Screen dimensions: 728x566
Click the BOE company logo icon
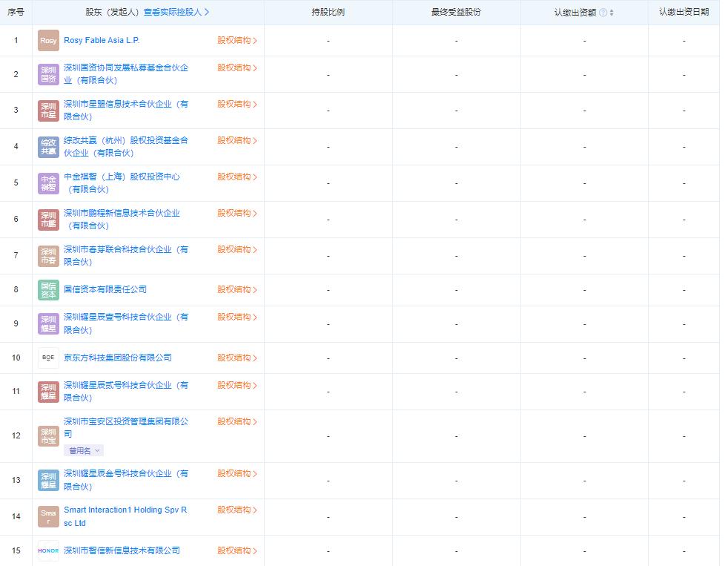coord(48,358)
